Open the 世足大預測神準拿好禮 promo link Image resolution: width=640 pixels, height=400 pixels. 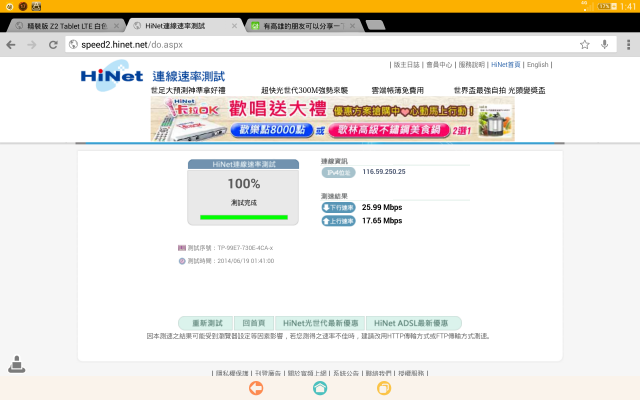188,90
